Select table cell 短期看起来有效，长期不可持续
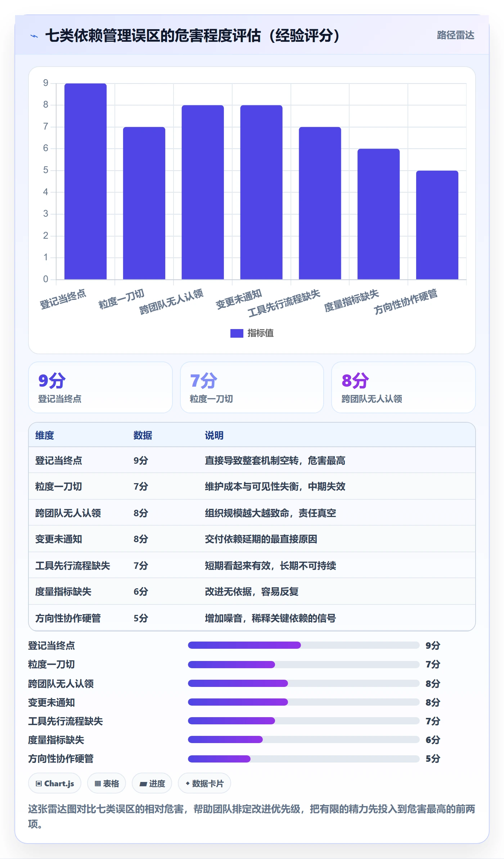Image resolution: width=504 pixels, height=859 pixels. pos(270,566)
